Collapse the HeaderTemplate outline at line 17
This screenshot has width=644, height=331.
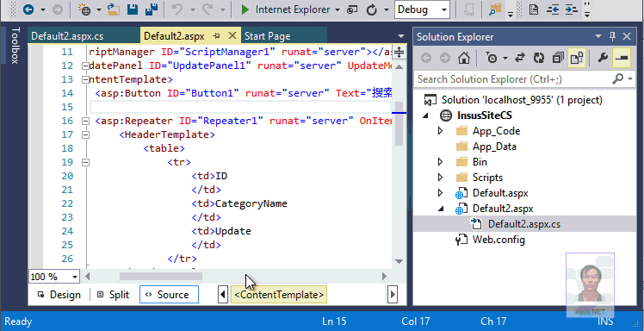coord(85,134)
